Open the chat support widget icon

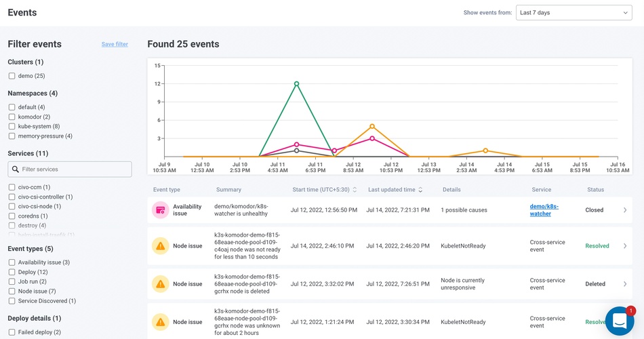(620, 321)
